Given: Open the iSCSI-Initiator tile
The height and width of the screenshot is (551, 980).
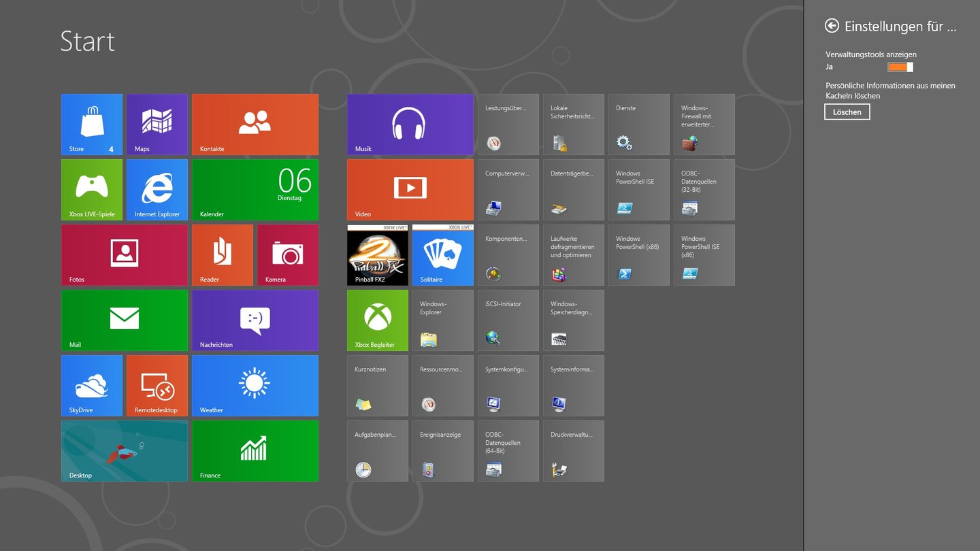Looking at the screenshot, I should [508, 320].
